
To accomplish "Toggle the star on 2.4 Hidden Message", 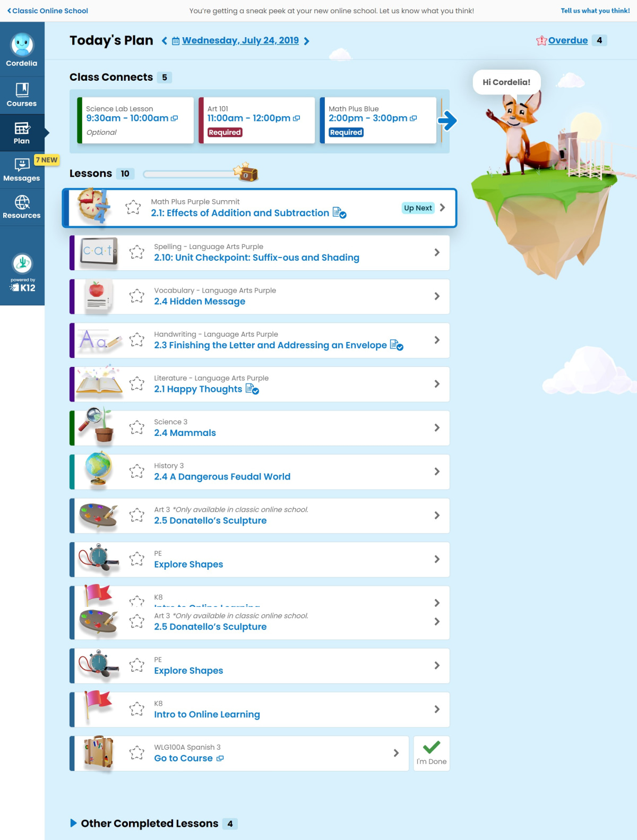I will [136, 296].
